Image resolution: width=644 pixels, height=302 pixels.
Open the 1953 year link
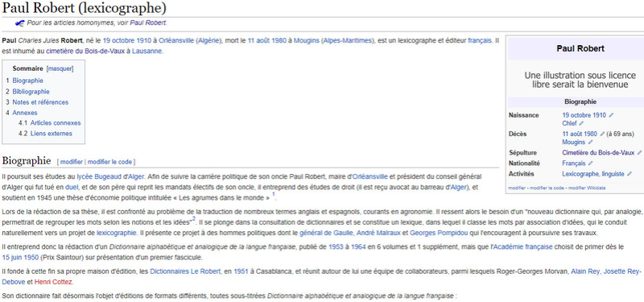point(336,247)
